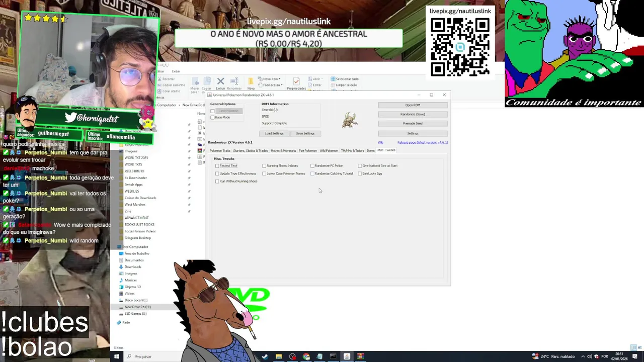Screen dimensions: 644x362
Task: Click the Settings button in Randomizer
Action: pos(413,133)
